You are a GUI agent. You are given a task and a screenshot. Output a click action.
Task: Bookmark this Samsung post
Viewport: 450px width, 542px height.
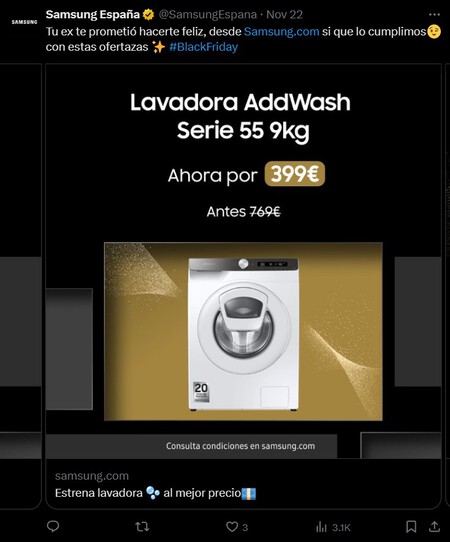411,526
